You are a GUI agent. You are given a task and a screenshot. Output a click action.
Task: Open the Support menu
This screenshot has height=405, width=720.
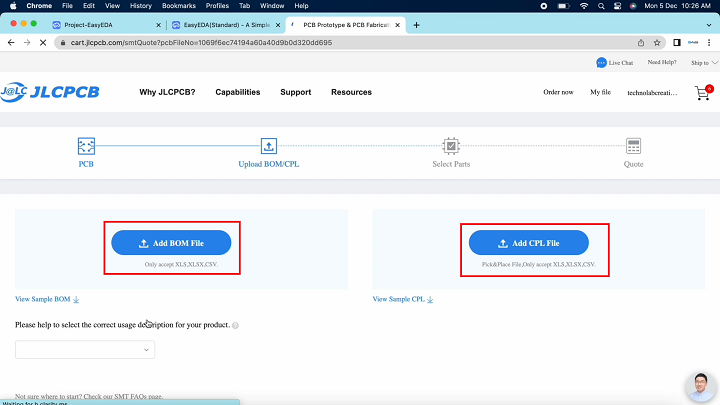296,92
